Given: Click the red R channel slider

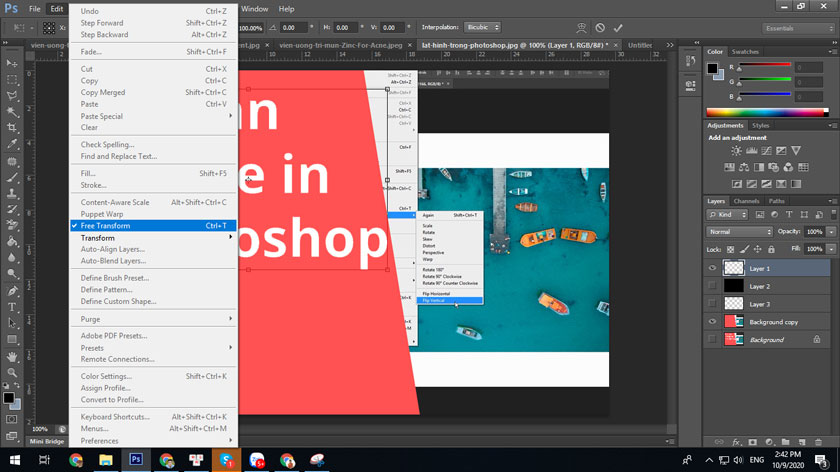Looking at the screenshot, I should click(x=764, y=64).
